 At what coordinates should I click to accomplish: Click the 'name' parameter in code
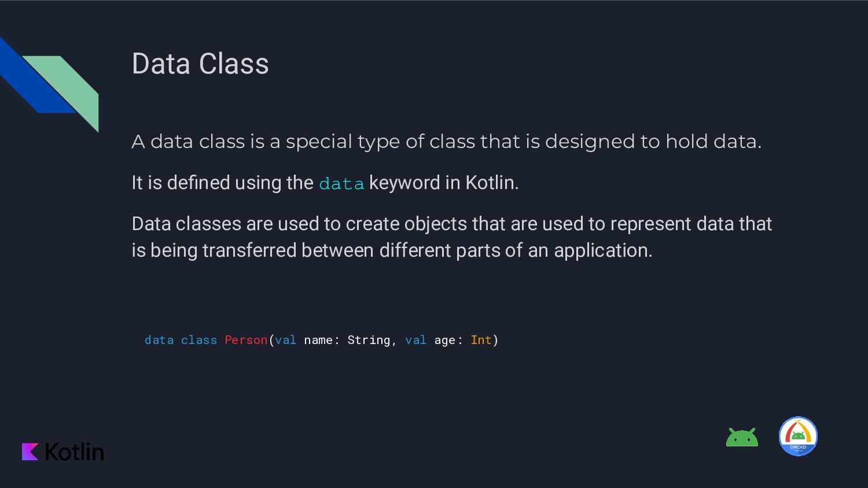(318, 340)
